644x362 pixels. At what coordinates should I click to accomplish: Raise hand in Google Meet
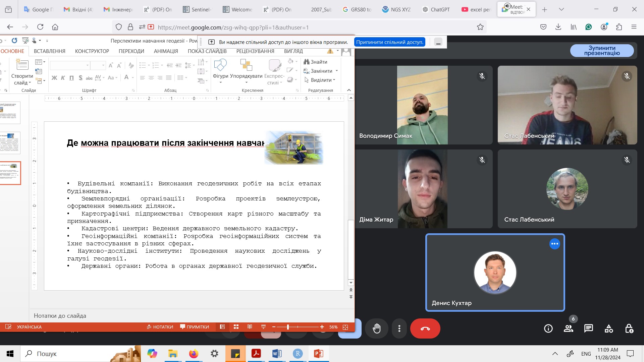[377, 328]
